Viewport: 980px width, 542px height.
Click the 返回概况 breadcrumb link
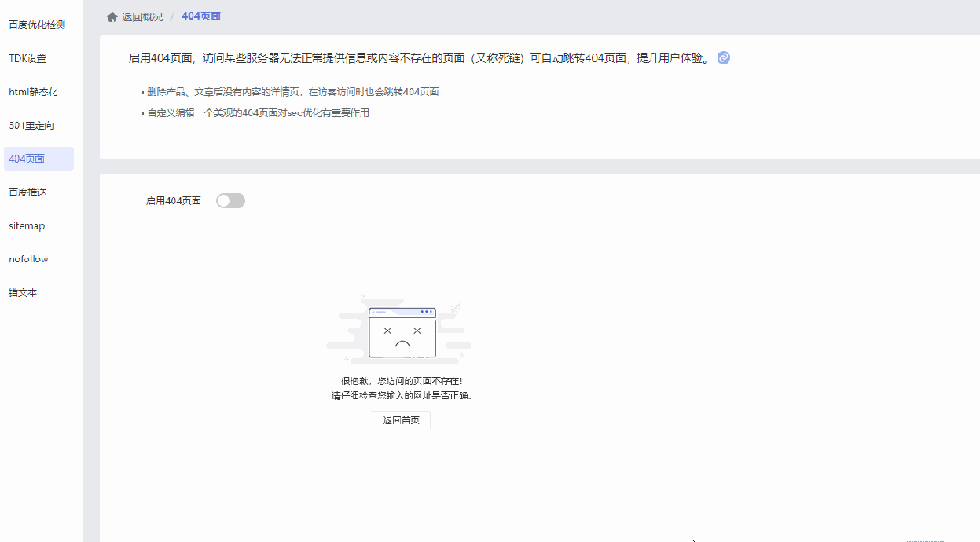click(x=143, y=16)
